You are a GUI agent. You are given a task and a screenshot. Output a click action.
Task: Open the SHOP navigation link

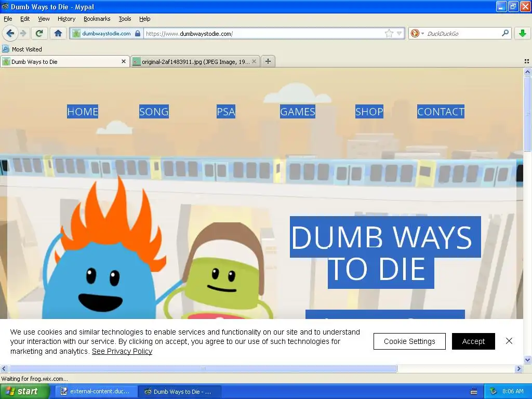369,112
